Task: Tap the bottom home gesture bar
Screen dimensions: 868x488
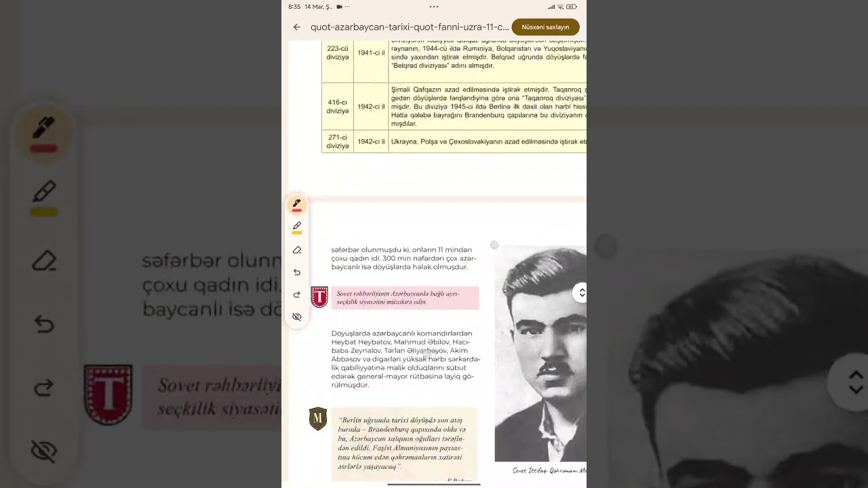Action: tap(434, 484)
